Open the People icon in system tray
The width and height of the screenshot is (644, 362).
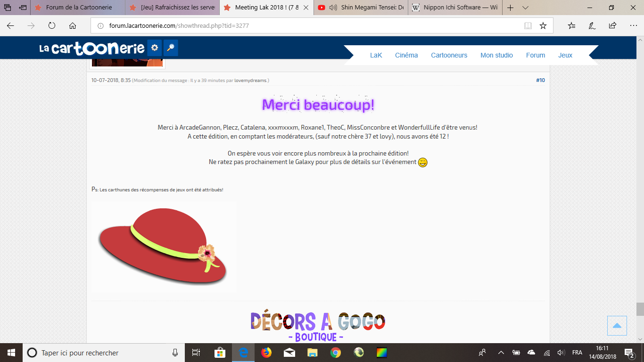pyautogui.click(x=482, y=353)
